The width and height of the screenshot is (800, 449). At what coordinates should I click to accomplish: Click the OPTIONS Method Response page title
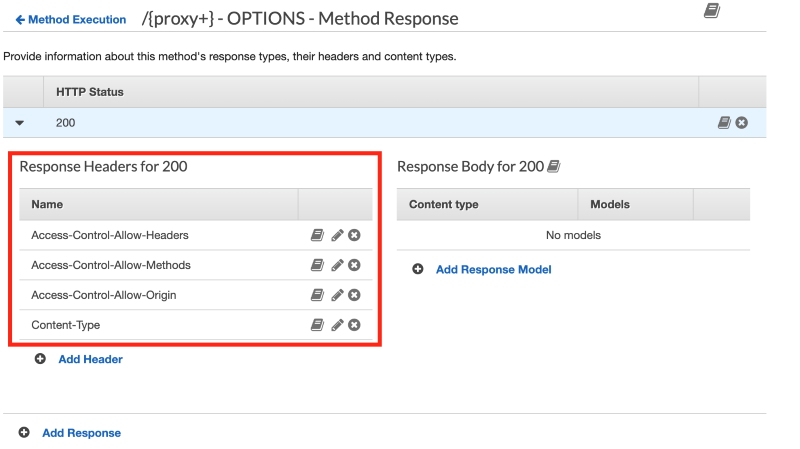click(300, 19)
